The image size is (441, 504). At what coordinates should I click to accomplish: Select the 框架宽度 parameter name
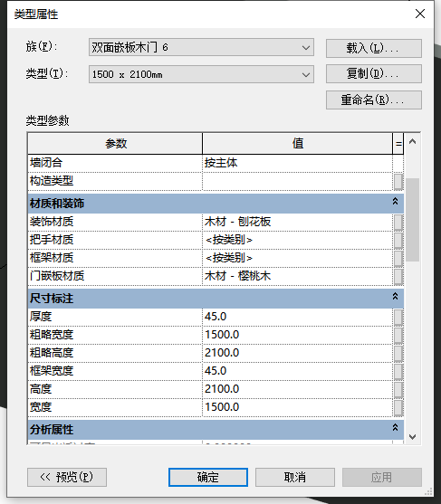[52, 371]
